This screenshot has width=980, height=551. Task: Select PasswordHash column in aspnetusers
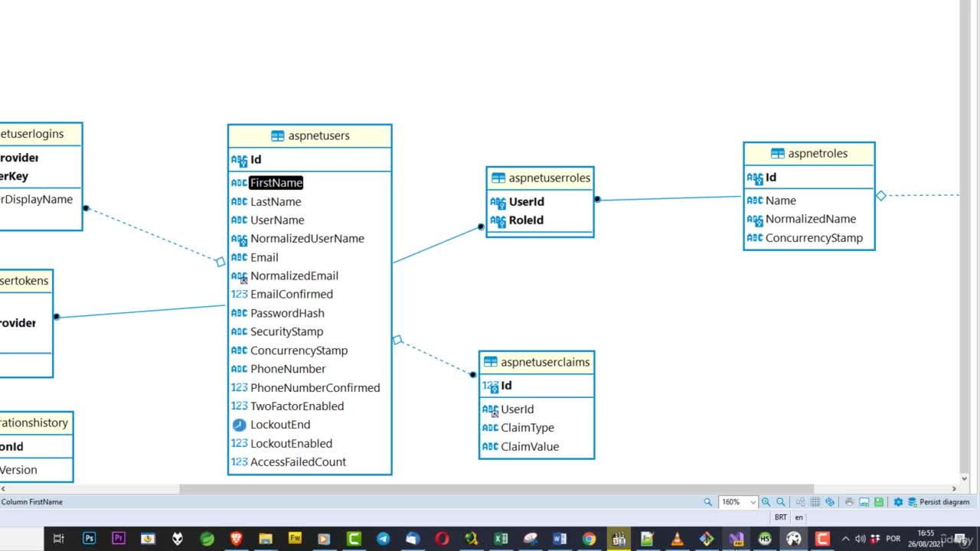[x=287, y=313]
